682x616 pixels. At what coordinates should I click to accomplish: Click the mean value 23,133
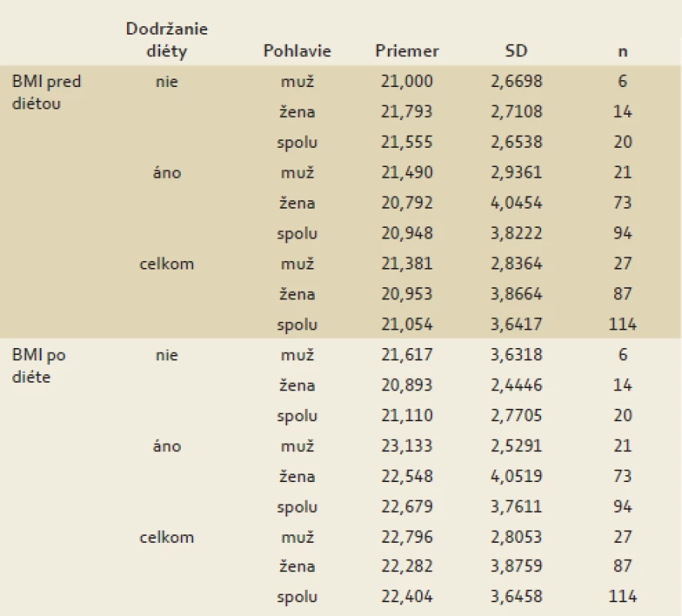click(x=406, y=446)
